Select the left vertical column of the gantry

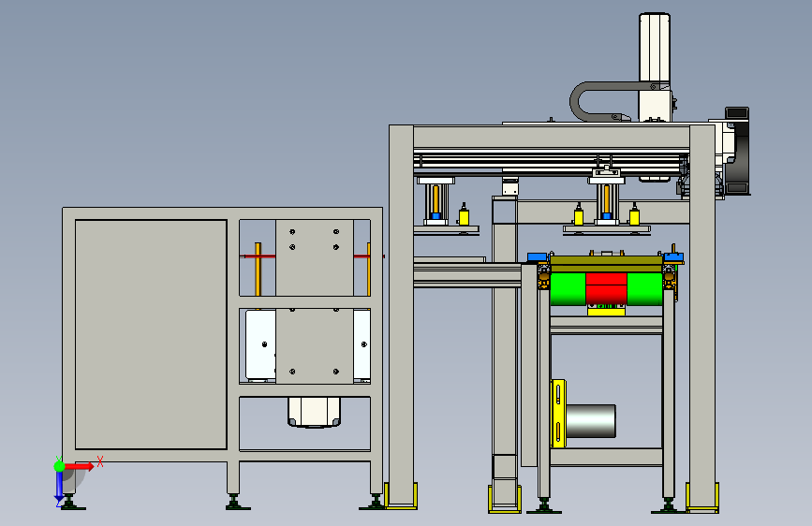402,315
